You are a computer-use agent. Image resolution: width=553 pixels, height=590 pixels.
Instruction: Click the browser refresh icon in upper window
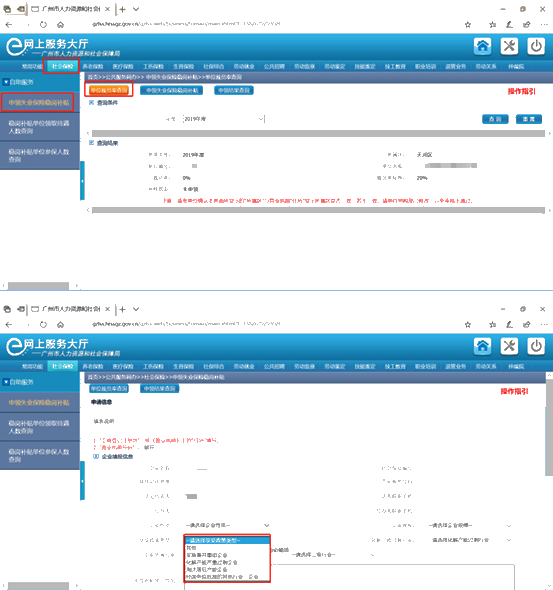point(43,25)
